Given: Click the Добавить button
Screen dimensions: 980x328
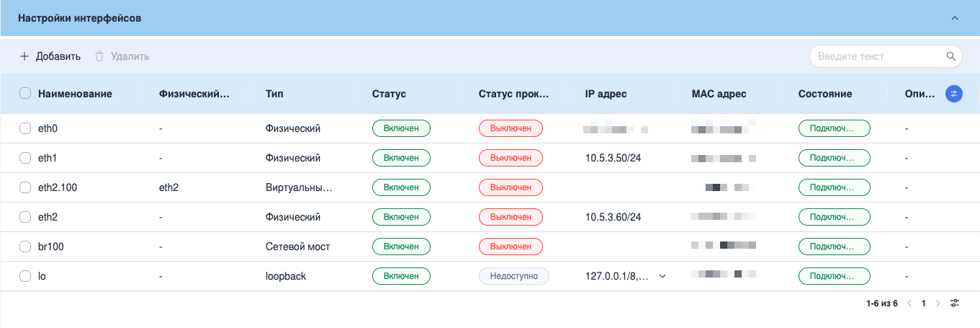Looking at the screenshot, I should click(x=50, y=56).
